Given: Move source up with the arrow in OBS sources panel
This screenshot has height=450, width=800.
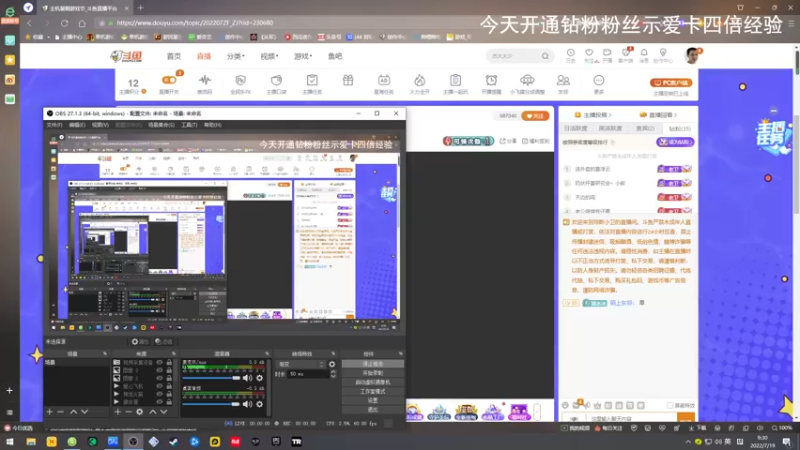Looking at the screenshot, I should [x=153, y=412].
